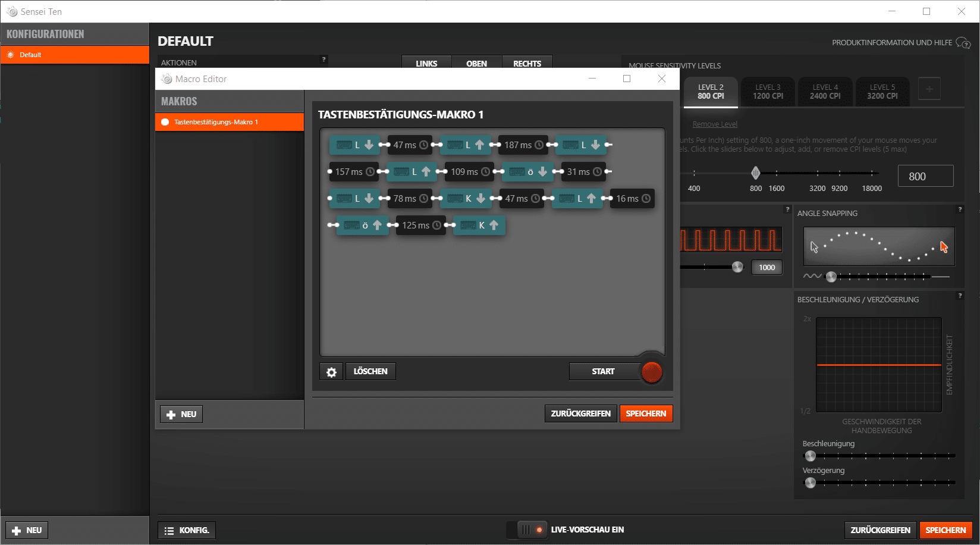Image resolution: width=980 pixels, height=545 pixels.
Task: Select the Default configuration
Action: pyautogui.click(x=75, y=55)
